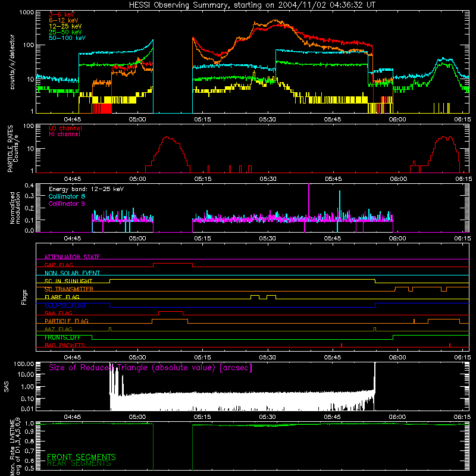The height and width of the screenshot is (476, 476).
Task: Click the ATTENUATOR STATE flag label
Action: [72, 257]
